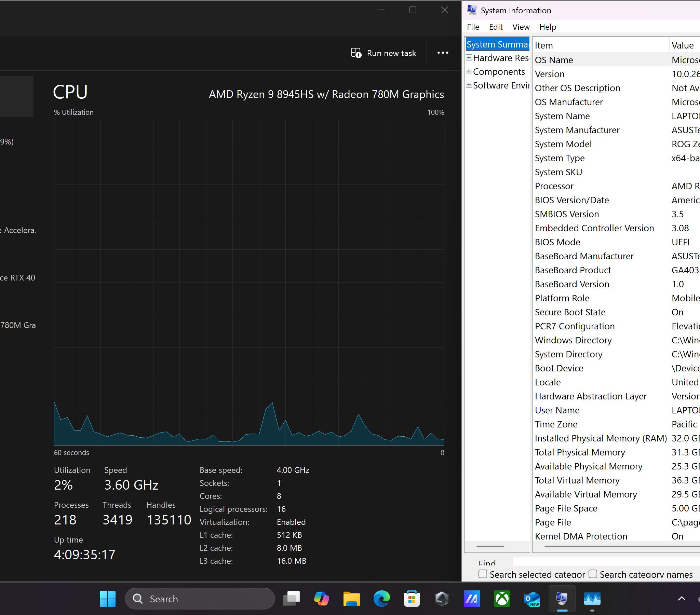Image resolution: width=700 pixels, height=615 pixels.
Task: Click the Virtualization Enabled value
Action: pyautogui.click(x=291, y=522)
